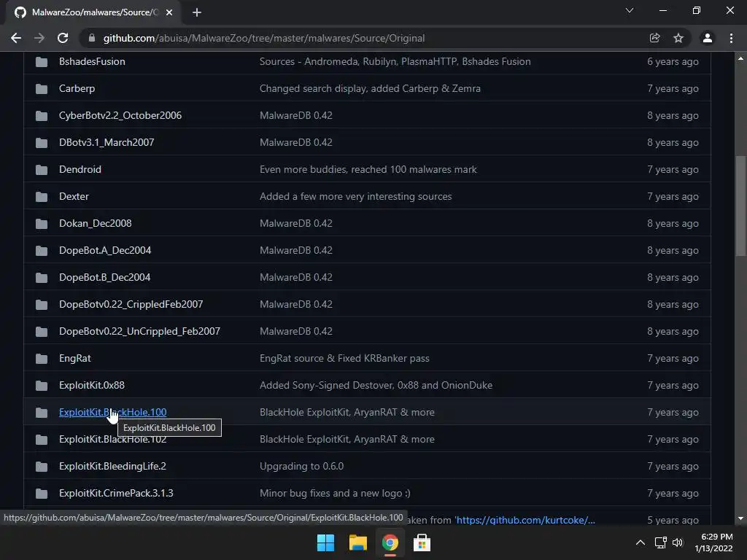Click the browser forward arrow
This screenshot has width=747, height=560.
click(39, 38)
